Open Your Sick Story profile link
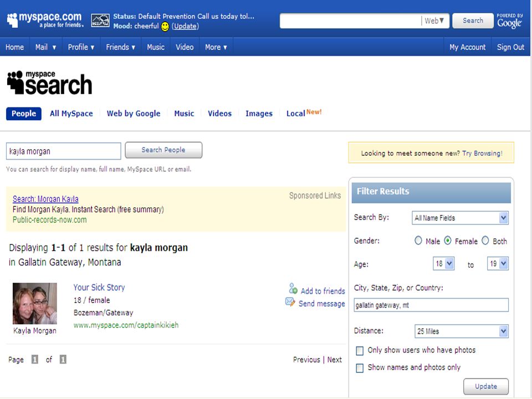Viewport: 532px width, 399px height. pos(99,288)
